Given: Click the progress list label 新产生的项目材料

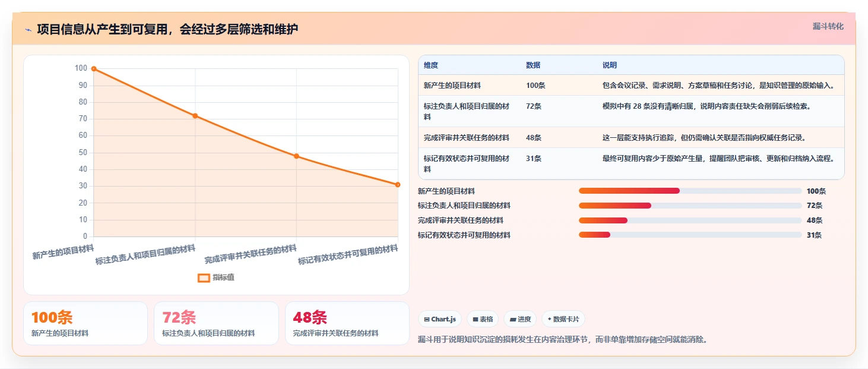Looking at the screenshot, I should (x=446, y=191).
